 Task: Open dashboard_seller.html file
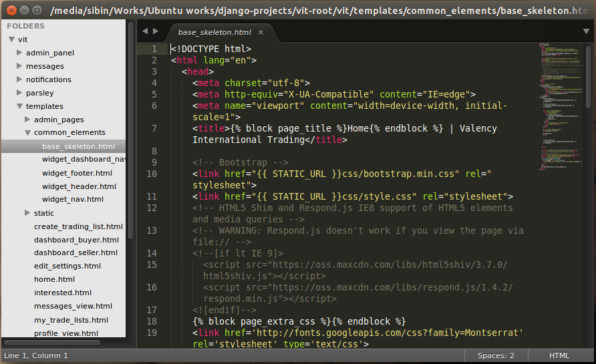coord(76,252)
